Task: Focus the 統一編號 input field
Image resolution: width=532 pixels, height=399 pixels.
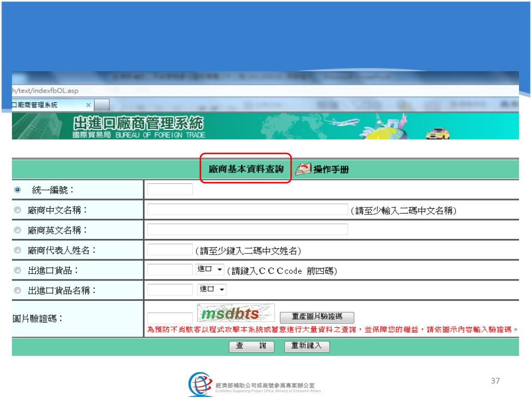Action: pos(170,189)
